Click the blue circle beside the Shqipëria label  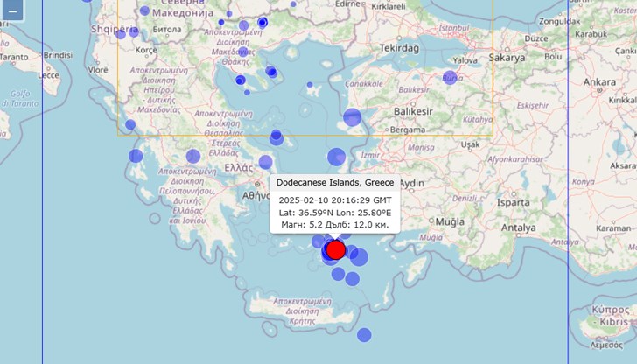click(x=135, y=31)
